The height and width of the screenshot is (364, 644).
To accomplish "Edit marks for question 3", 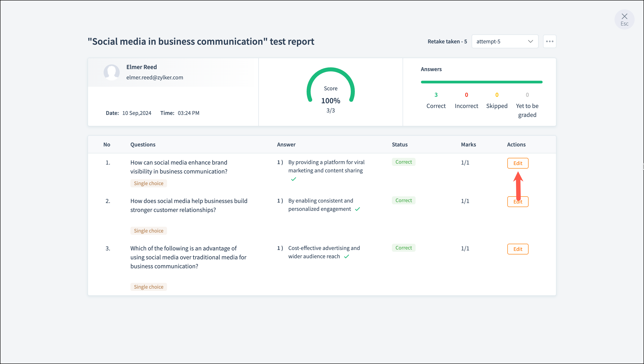I will coord(518,249).
